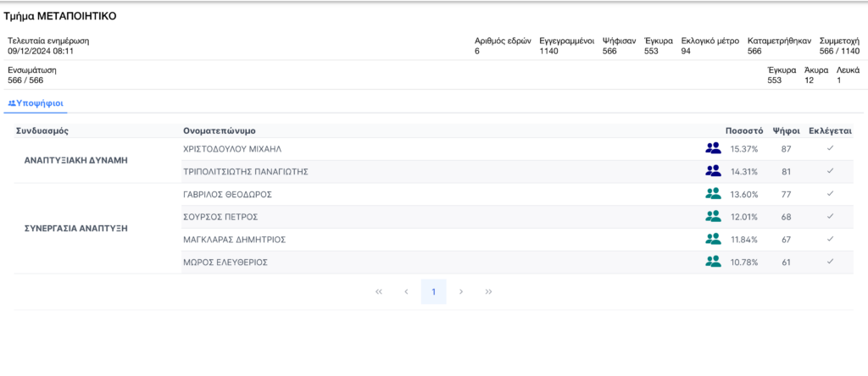Go to the next page
Screen dimensions: 868x376
coord(461,292)
